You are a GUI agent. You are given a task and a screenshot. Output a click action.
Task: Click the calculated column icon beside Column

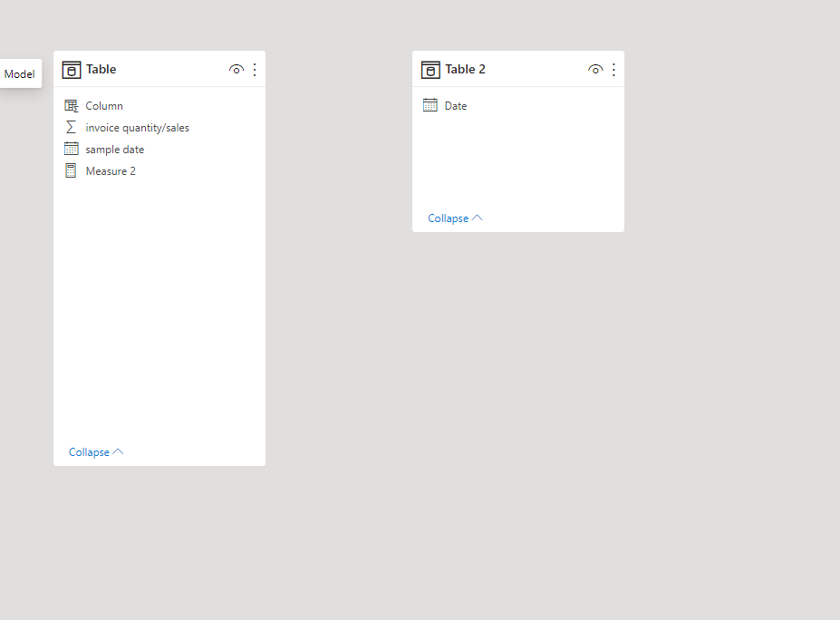pyautogui.click(x=72, y=105)
